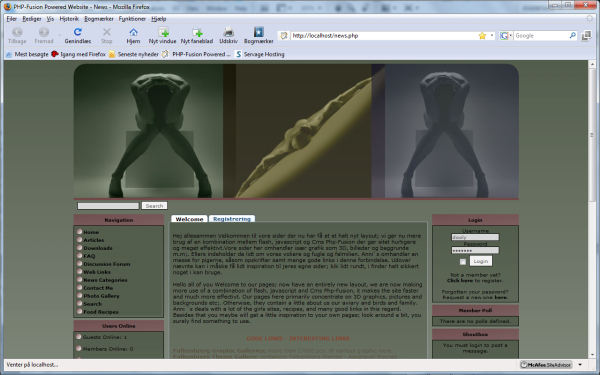
Task: Click the Google search magnifier icon
Action: tap(572, 36)
